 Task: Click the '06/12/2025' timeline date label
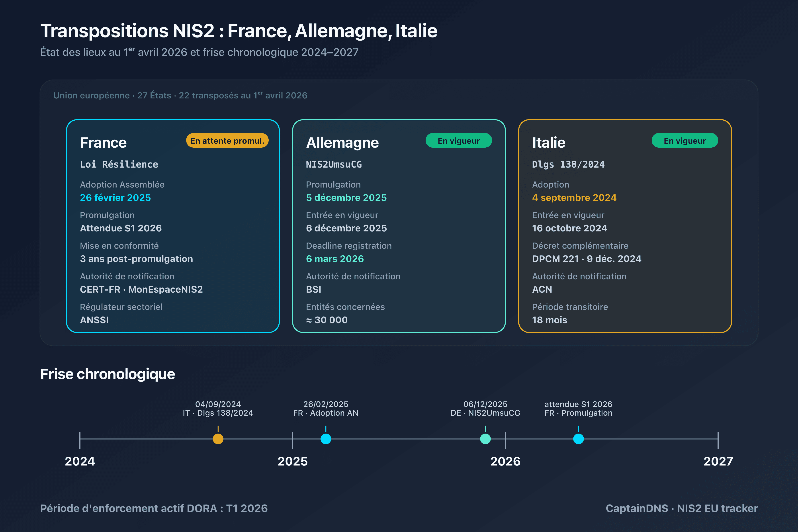pyautogui.click(x=485, y=404)
